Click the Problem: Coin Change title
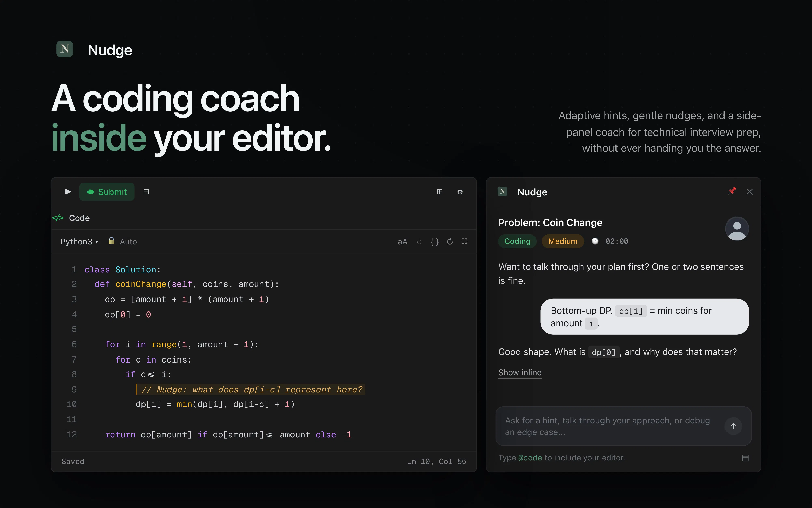 (x=550, y=223)
